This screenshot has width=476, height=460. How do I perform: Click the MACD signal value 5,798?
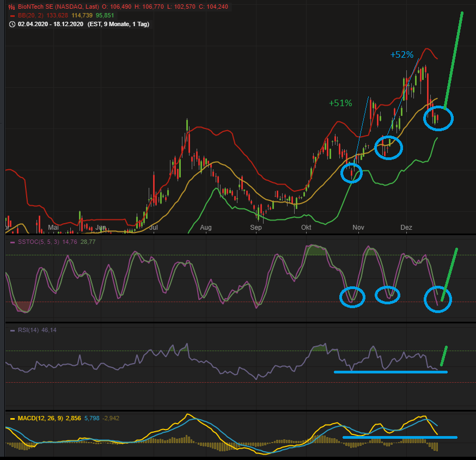[92, 418]
